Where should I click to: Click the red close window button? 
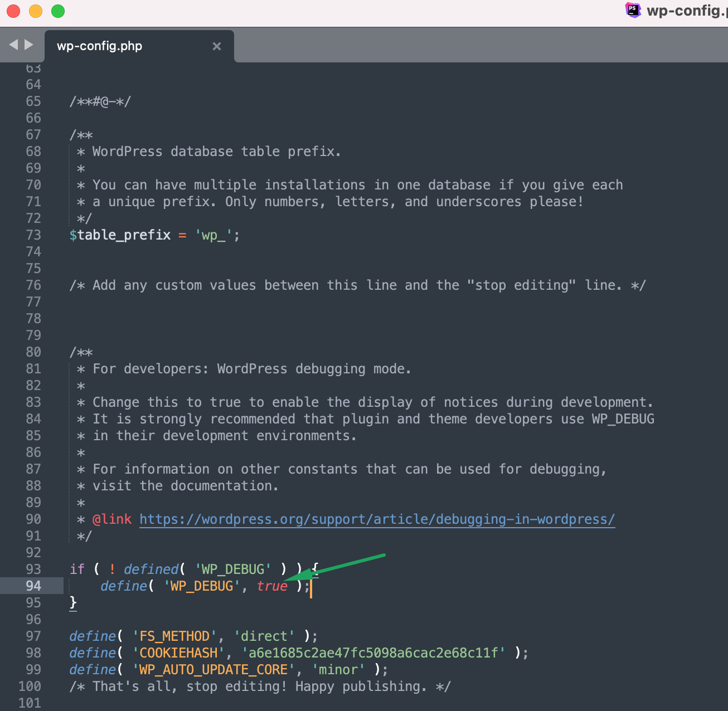click(13, 11)
